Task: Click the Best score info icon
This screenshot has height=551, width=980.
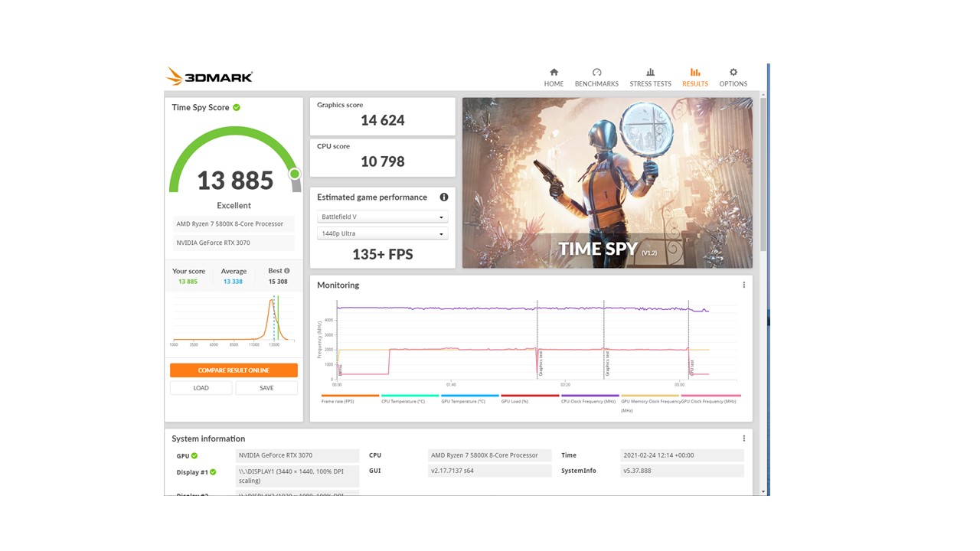Action: pos(287,271)
